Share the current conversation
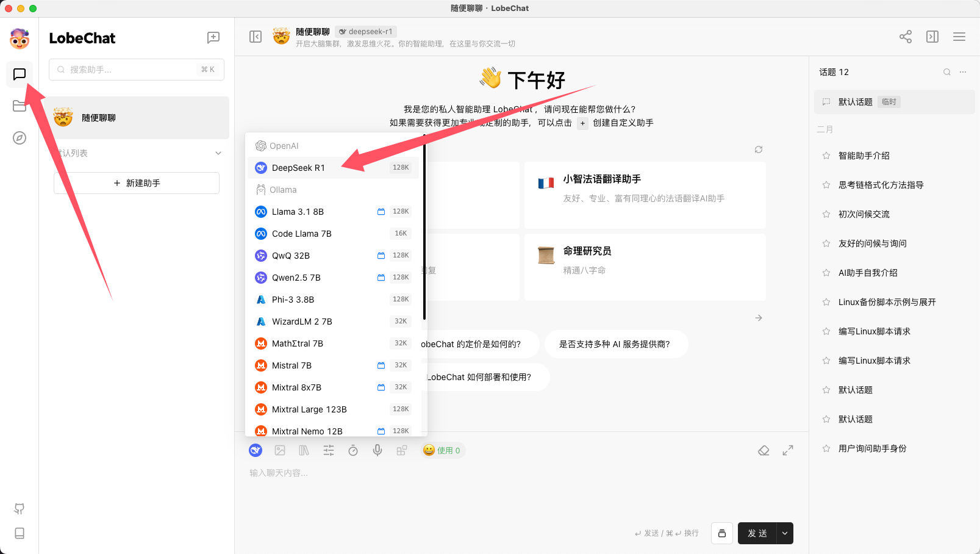The height and width of the screenshot is (554, 980). pos(906,37)
